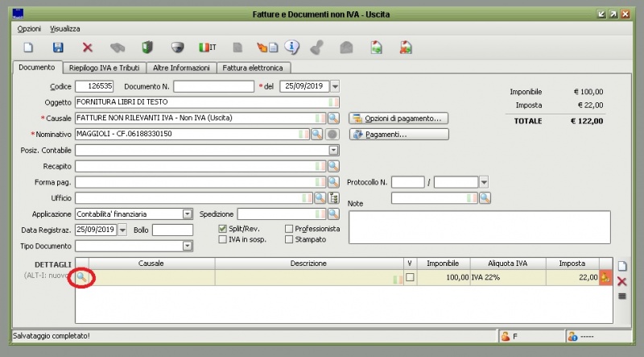Switch to Riepilogo IVA e Tributi tab

[105, 68]
